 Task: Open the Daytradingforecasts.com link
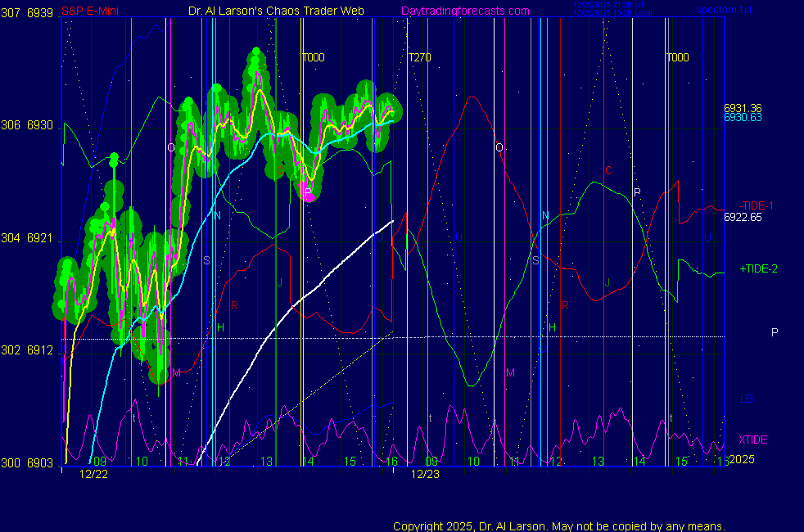click(x=464, y=11)
